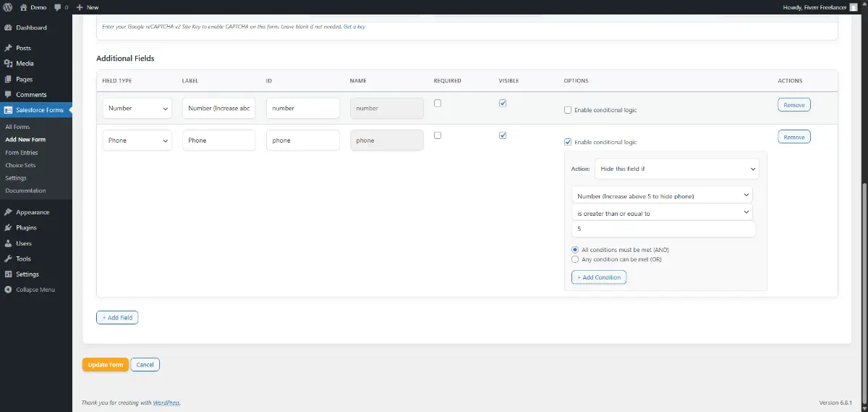
Task: Open Form Entries submenu item
Action: point(22,153)
